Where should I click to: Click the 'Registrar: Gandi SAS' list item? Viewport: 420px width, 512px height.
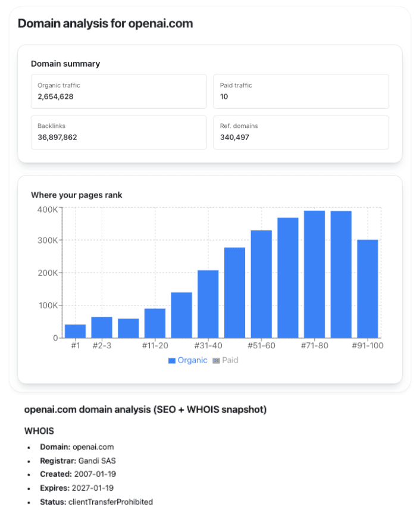point(78,461)
